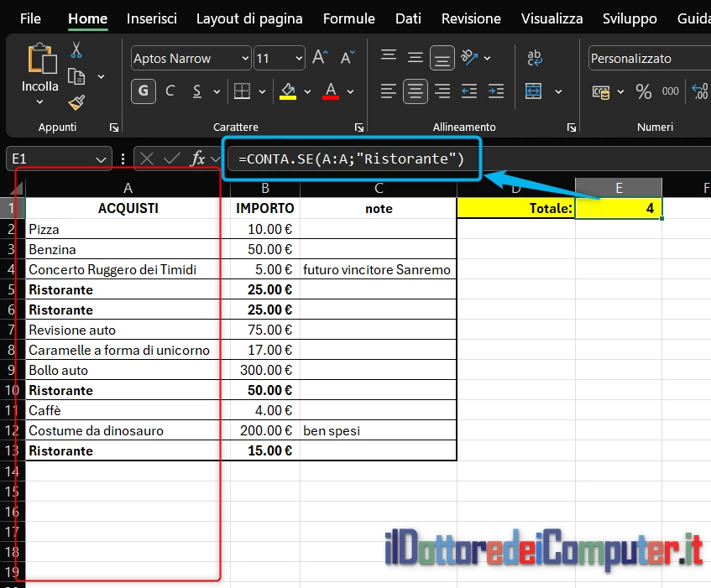This screenshot has width=711, height=588.
Task: Apply red font color A
Action: click(331, 91)
